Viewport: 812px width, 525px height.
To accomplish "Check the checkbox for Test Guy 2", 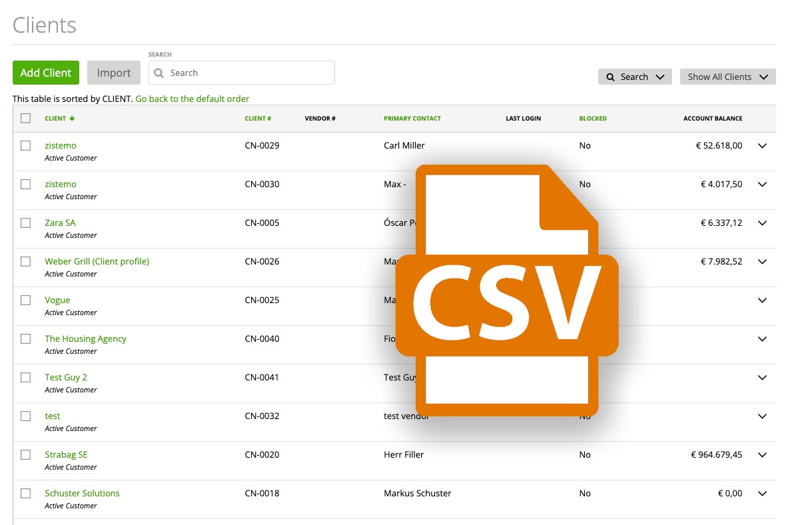I will coord(25,377).
